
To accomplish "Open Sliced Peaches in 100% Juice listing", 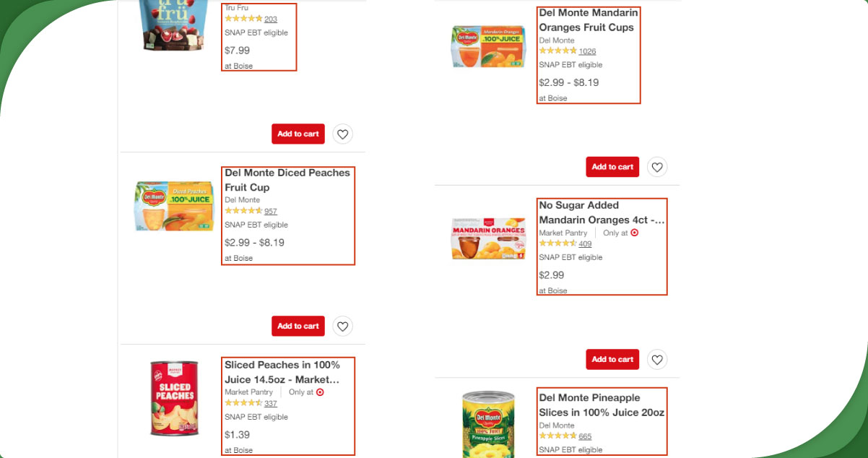I will [282, 372].
